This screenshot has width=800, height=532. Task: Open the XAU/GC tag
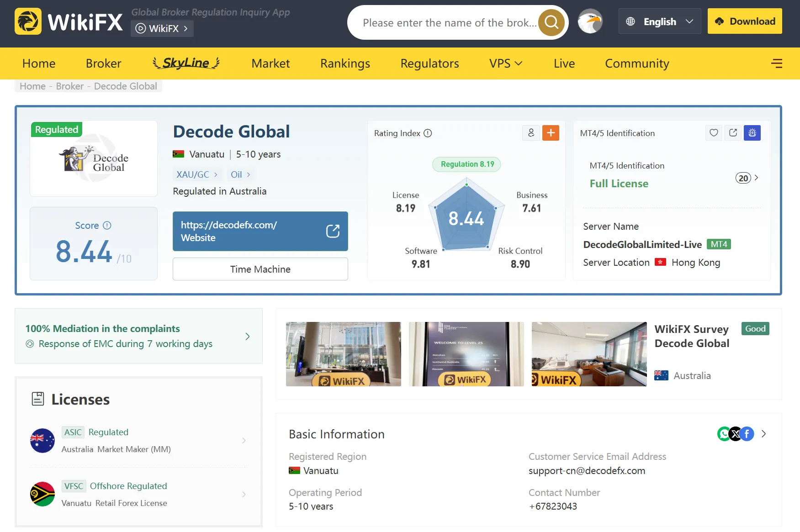click(x=197, y=174)
